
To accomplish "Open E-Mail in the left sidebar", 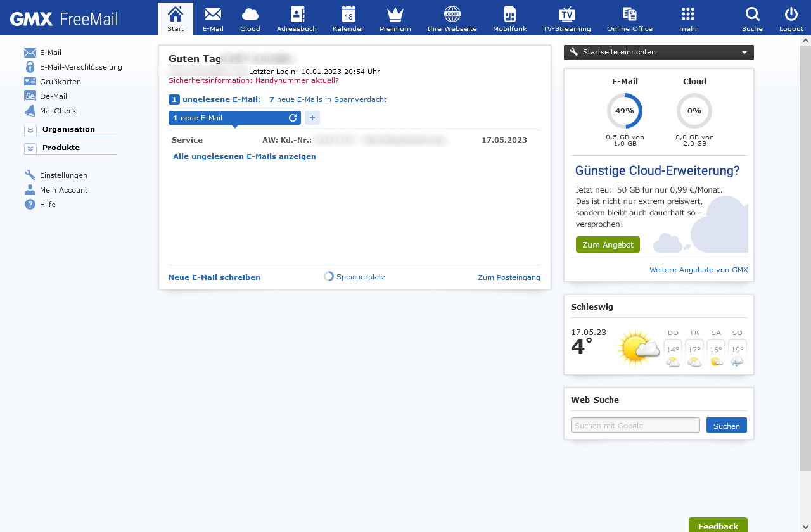I will click(x=42, y=53).
